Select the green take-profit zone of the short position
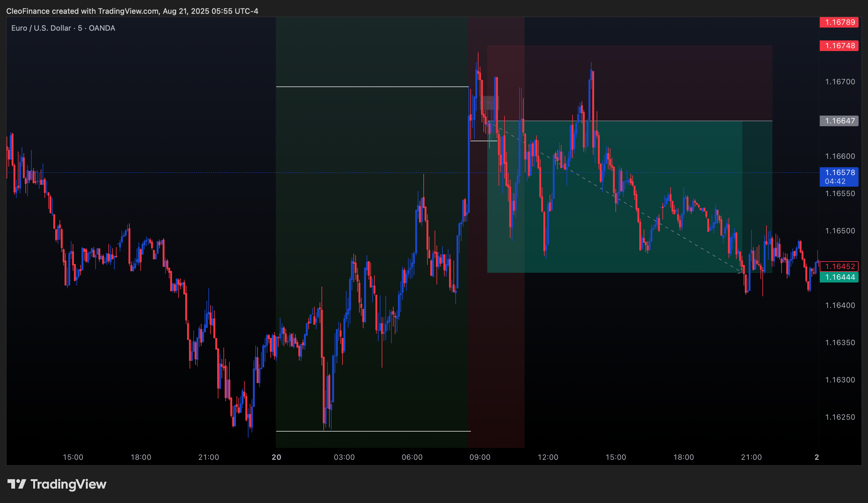The width and height of the screenshot is (868, 503). [x=630, y=197]
